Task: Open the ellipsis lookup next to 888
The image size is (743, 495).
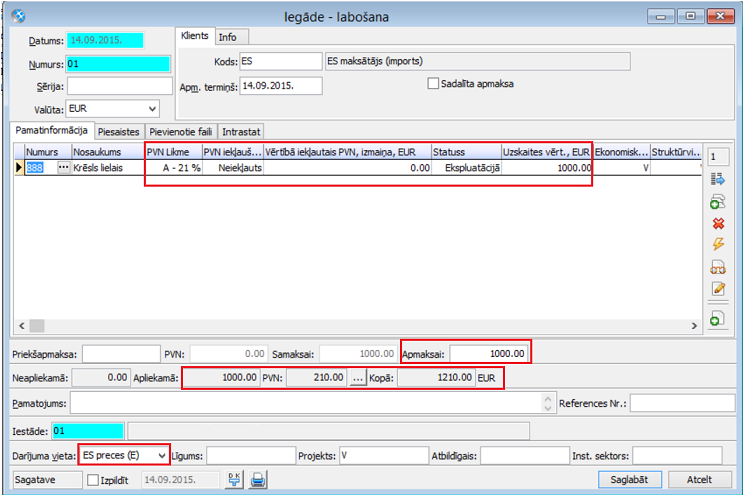Action: coord(63,168)
